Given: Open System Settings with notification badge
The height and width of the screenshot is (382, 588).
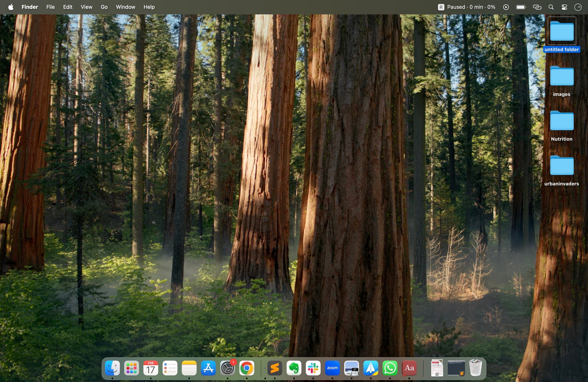Looking at the screenshot, I should (228, 368).
